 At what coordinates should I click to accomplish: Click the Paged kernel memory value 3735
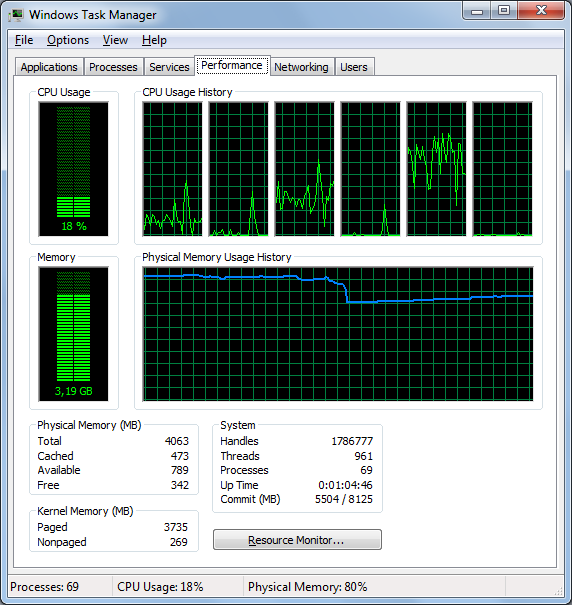(x=176, y=527)
